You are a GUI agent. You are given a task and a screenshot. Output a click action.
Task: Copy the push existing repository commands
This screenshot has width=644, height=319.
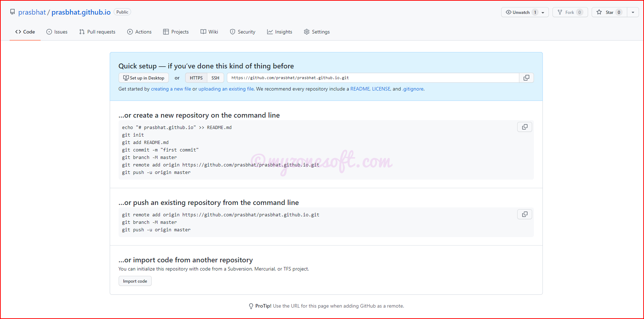point(524,214)
